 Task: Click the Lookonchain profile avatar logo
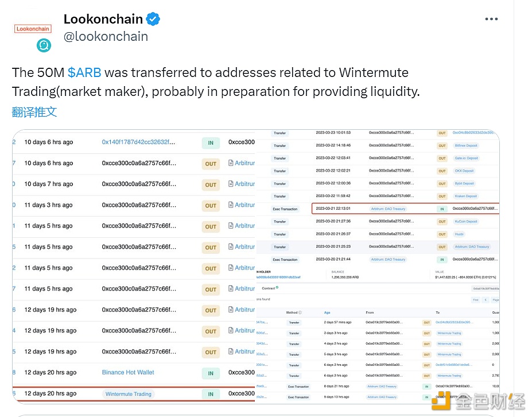point(33,28)
